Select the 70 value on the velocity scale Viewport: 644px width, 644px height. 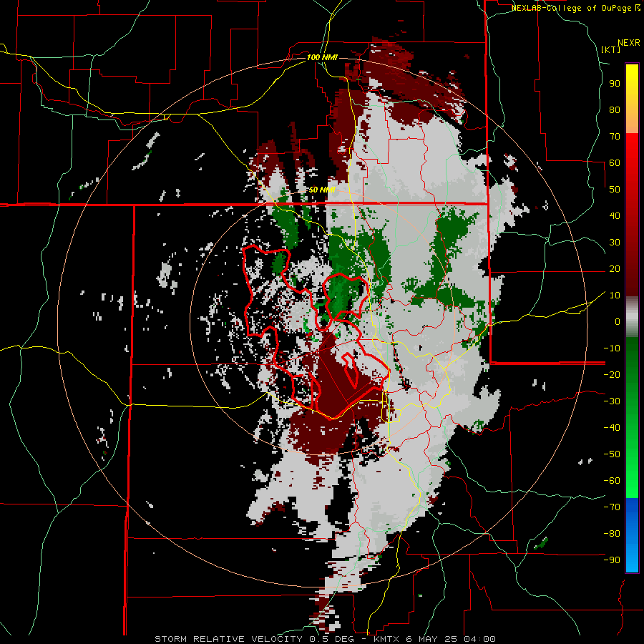(x=615, y=137)
